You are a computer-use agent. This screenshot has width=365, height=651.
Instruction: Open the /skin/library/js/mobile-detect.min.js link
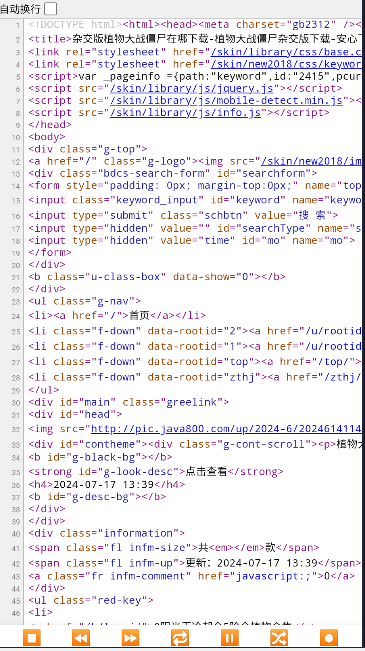tap(226, 100)
